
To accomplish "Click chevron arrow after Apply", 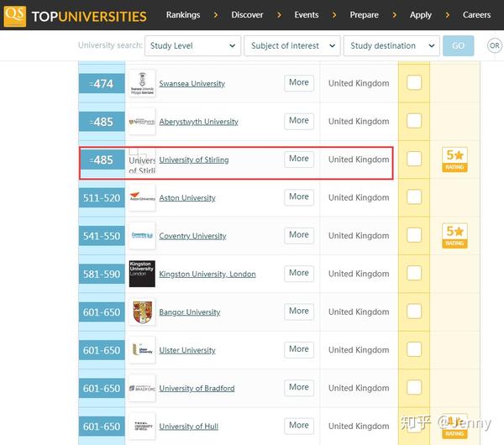I will coord(448,15).
